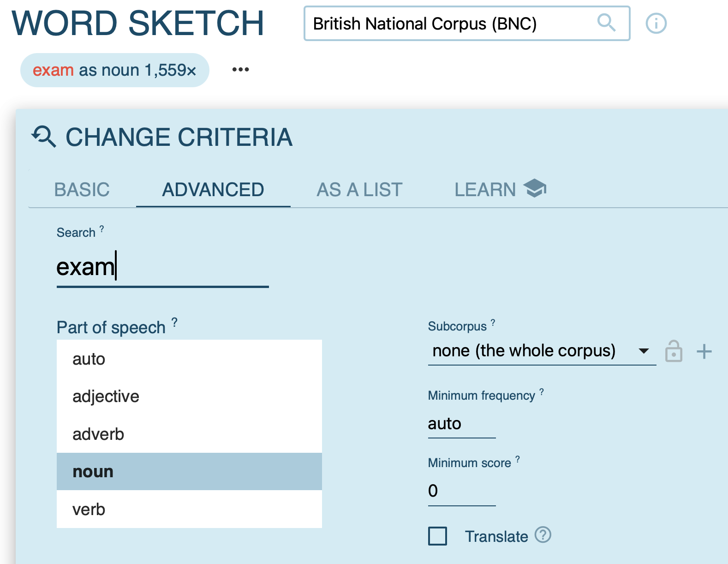Open the three-dots more options menu
Viewport: 728px width, 564px height.
click(240, 70)
